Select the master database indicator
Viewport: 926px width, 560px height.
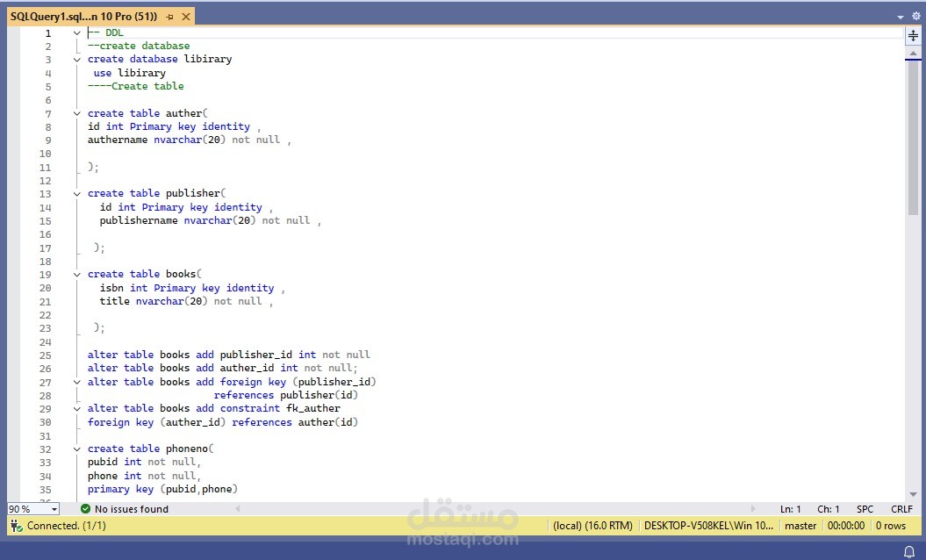point(800,525)
